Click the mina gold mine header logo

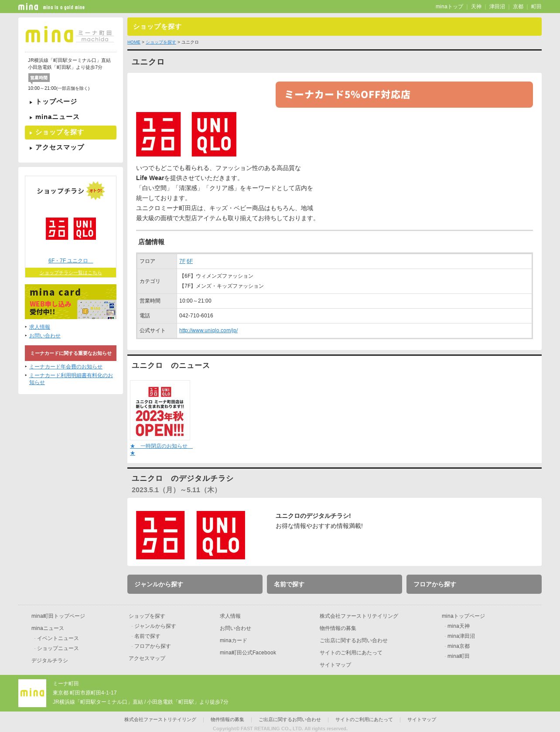tap(51, 7)
